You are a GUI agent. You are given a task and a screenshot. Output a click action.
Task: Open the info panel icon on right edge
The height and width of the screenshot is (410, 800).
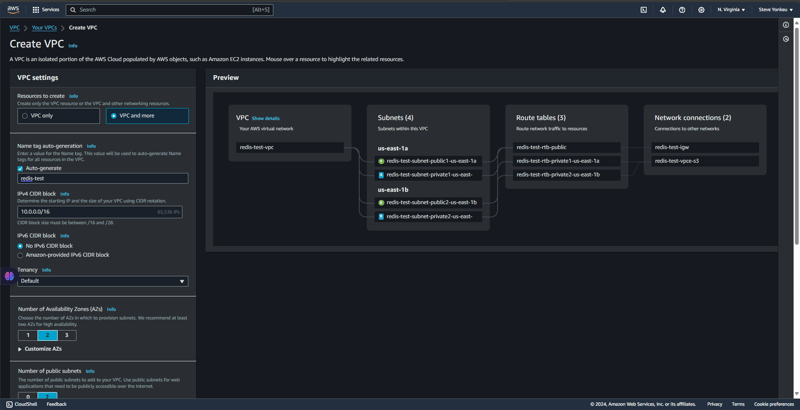(x=786, y=25)
